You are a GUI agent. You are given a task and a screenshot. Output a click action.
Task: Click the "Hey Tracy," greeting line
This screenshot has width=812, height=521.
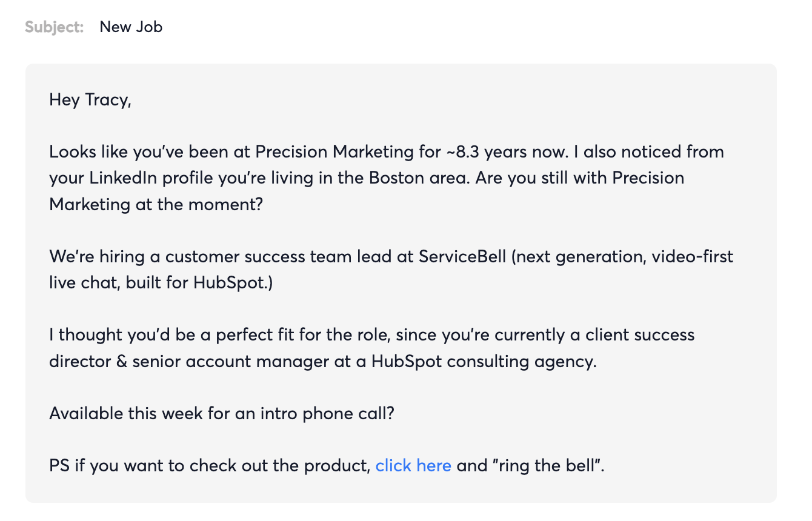90,99
